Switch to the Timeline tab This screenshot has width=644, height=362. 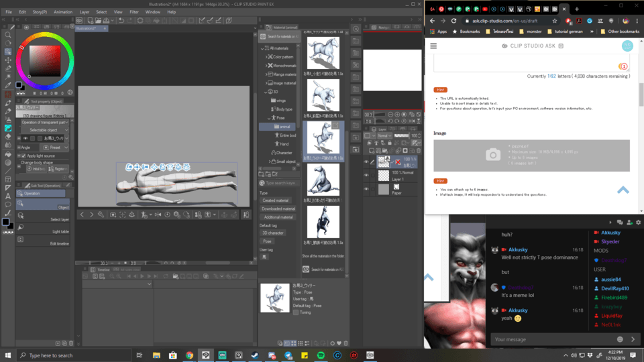point(100,269)
